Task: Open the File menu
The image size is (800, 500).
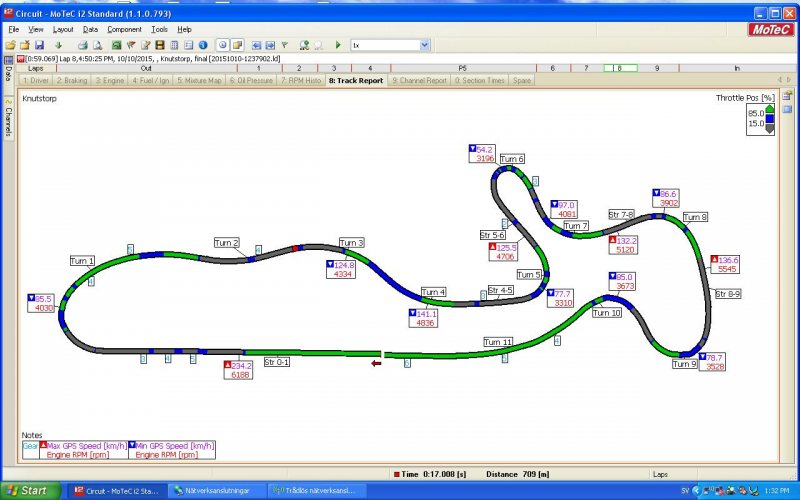Action: (x=14, y=29)
